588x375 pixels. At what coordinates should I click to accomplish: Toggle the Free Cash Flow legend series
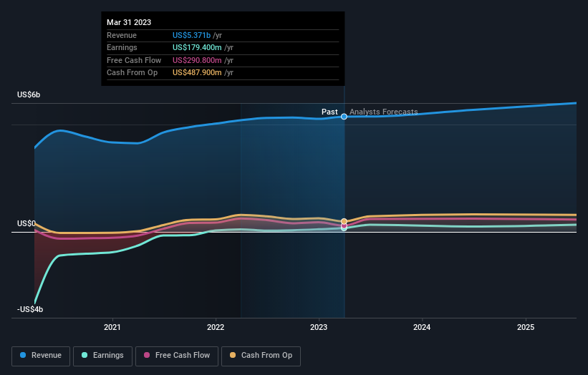[x=177, y=356]
